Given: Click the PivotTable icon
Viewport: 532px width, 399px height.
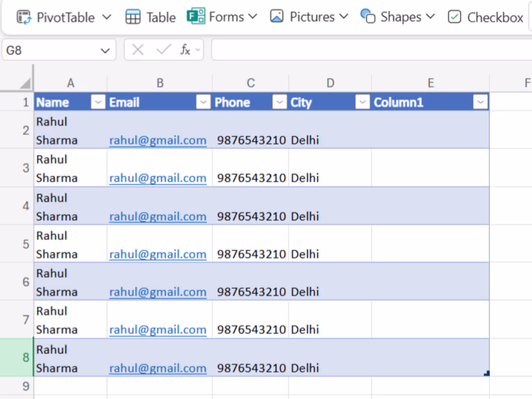Looking at the screenshot, I should [x=24, y=17].
